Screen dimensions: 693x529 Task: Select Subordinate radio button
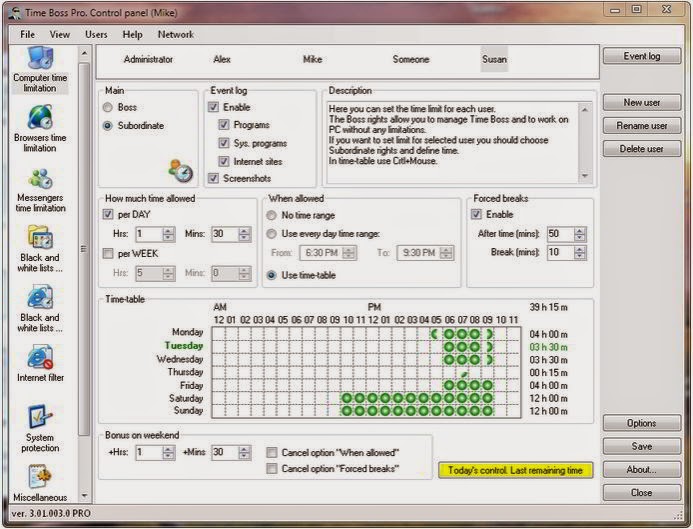pyautogui.click(x=107, y=126)
